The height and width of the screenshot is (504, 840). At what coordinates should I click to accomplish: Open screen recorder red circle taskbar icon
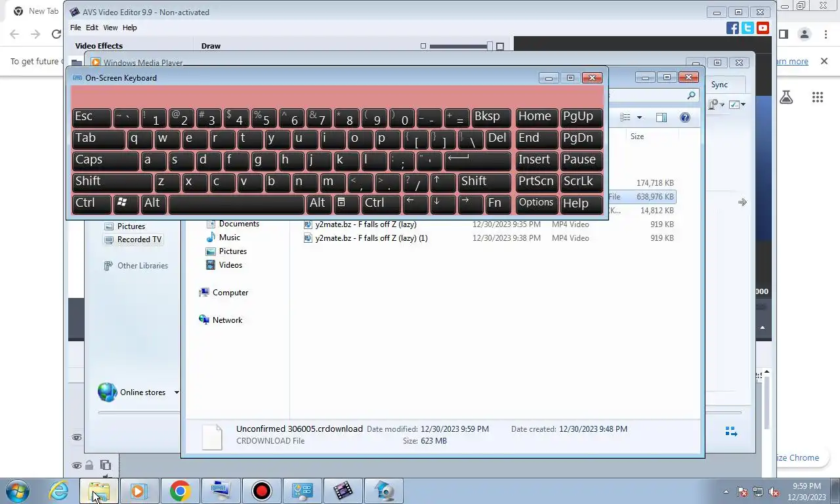click(x=261, y=491)
